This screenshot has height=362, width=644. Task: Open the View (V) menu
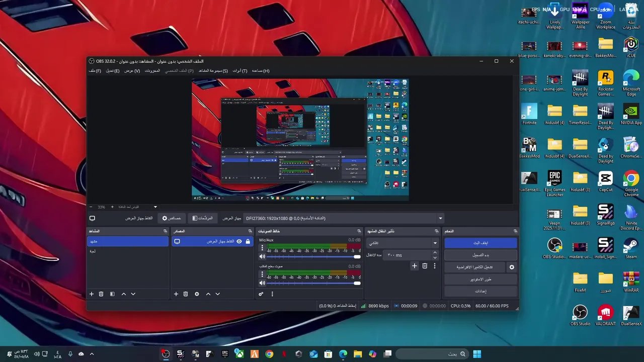point(132,71)
